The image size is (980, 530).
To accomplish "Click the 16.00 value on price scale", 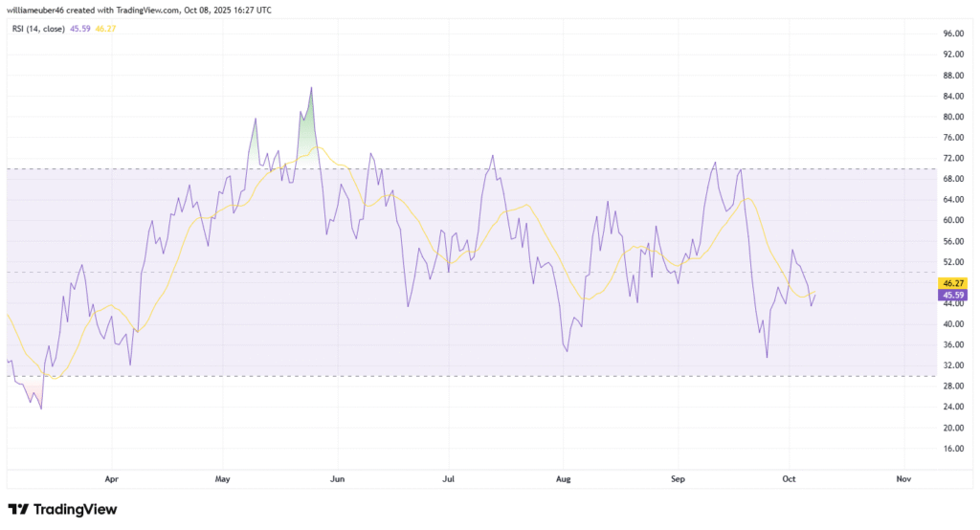I will click(952, 448).
